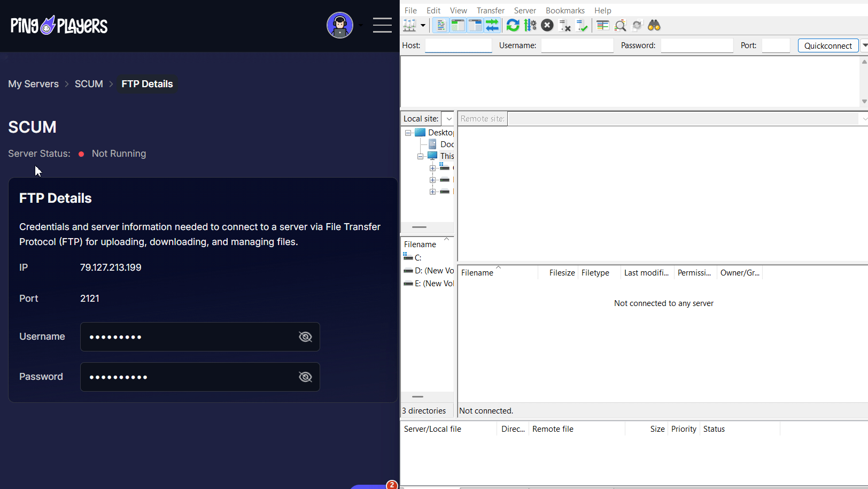Sort remote list by Filetype column
This screenshot has height=489, width=868.
[x=599, y=273]
